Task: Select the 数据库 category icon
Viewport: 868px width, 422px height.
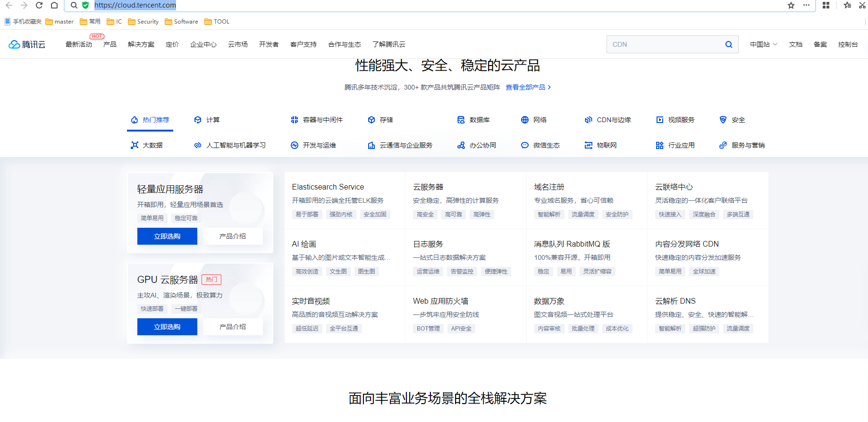Action: coord(461,120)
